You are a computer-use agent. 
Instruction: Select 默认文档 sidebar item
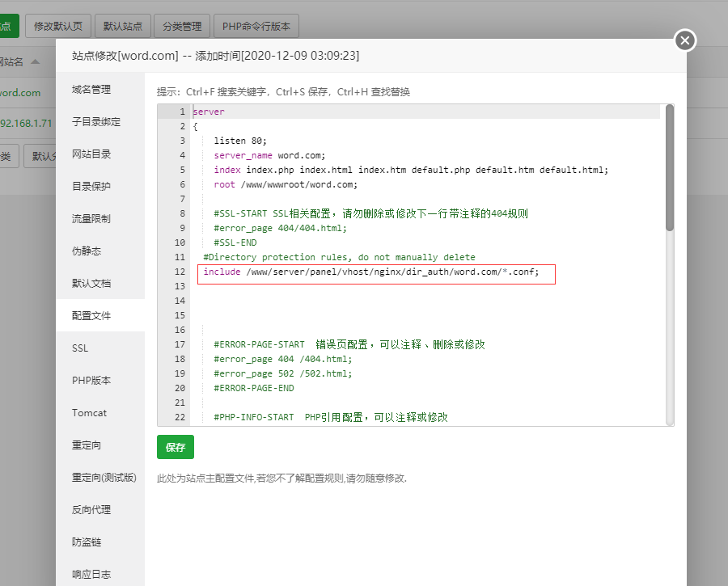[91, 284]
